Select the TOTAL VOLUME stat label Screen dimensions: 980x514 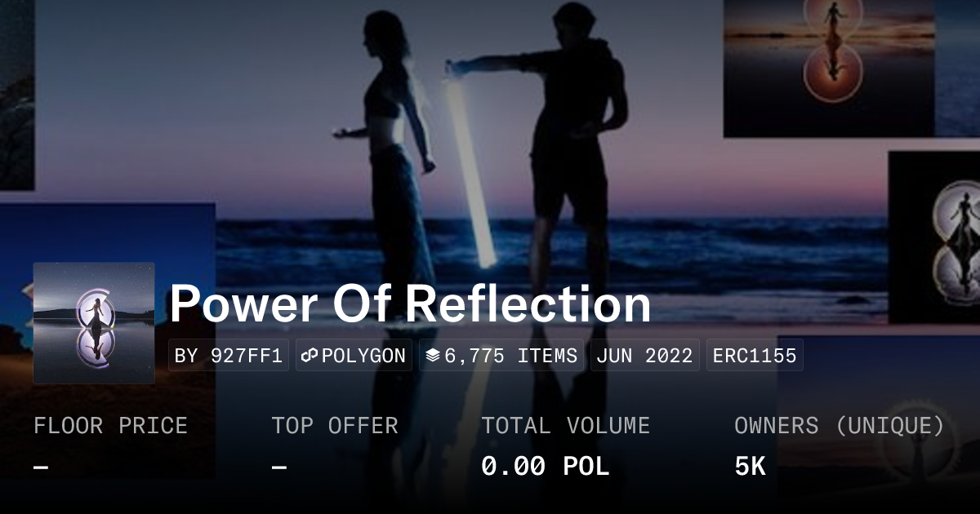(566, 426)
